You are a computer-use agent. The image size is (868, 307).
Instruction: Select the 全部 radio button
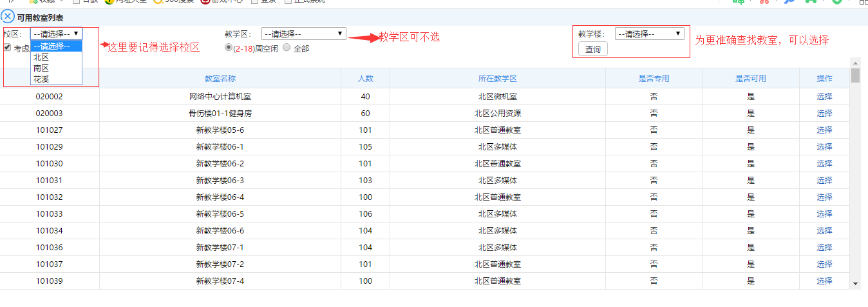(x=287, y=48)
